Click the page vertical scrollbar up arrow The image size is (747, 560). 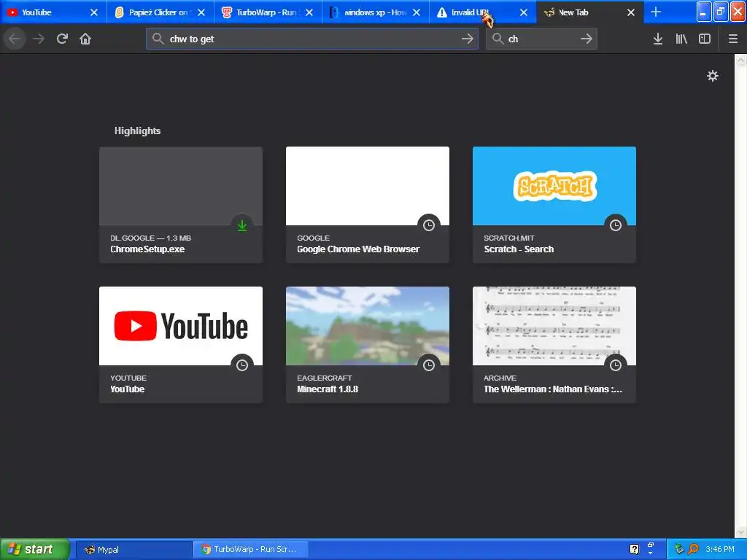pyautogui.click(x=740, y=60)
